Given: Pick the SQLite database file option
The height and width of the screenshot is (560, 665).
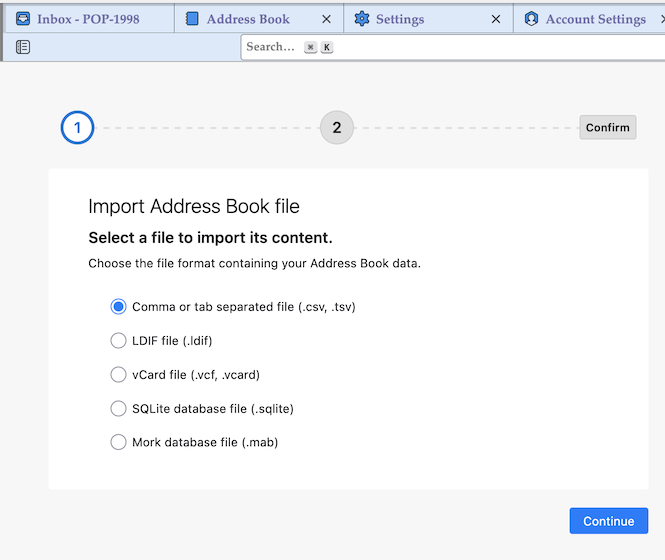Looking at the screenshot, I should (x=119, y=408).
